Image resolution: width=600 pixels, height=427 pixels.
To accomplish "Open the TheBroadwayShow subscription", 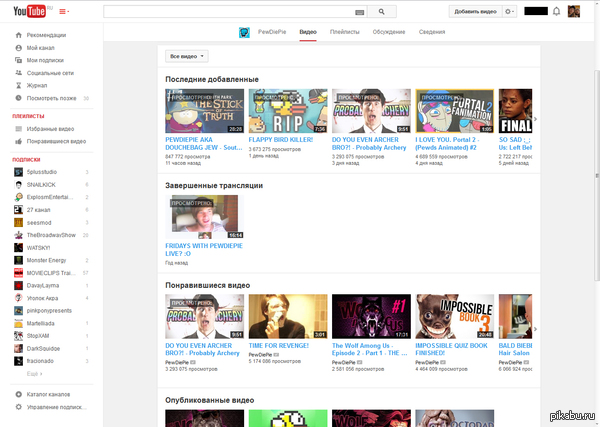I will coord(51,235).
